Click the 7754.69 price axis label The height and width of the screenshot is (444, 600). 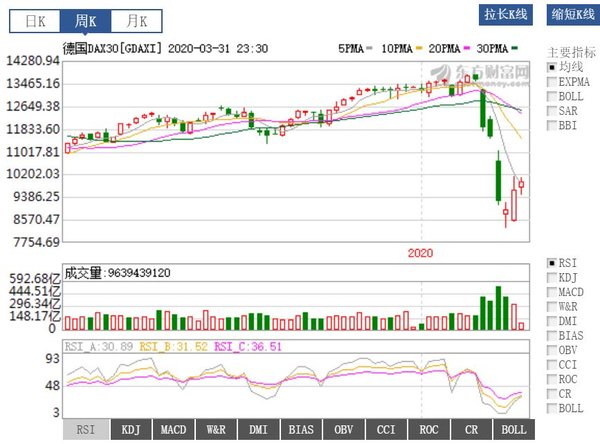[37, 242]
